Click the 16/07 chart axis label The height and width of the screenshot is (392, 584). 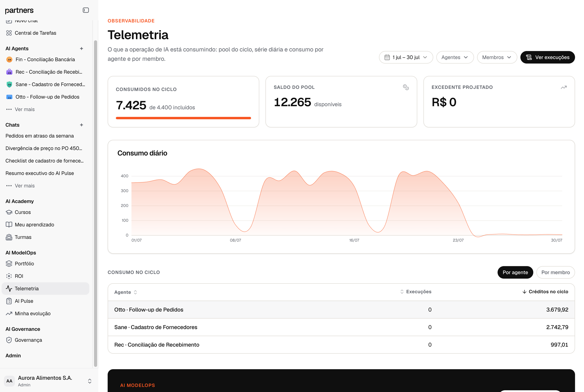tap(354, 240)
